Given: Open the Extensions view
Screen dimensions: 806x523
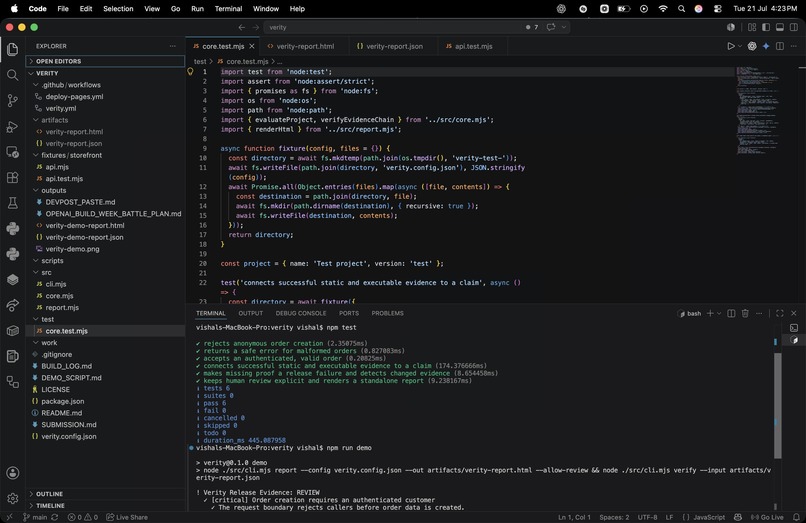Looking at the screenshot, I should pos(13,178).
